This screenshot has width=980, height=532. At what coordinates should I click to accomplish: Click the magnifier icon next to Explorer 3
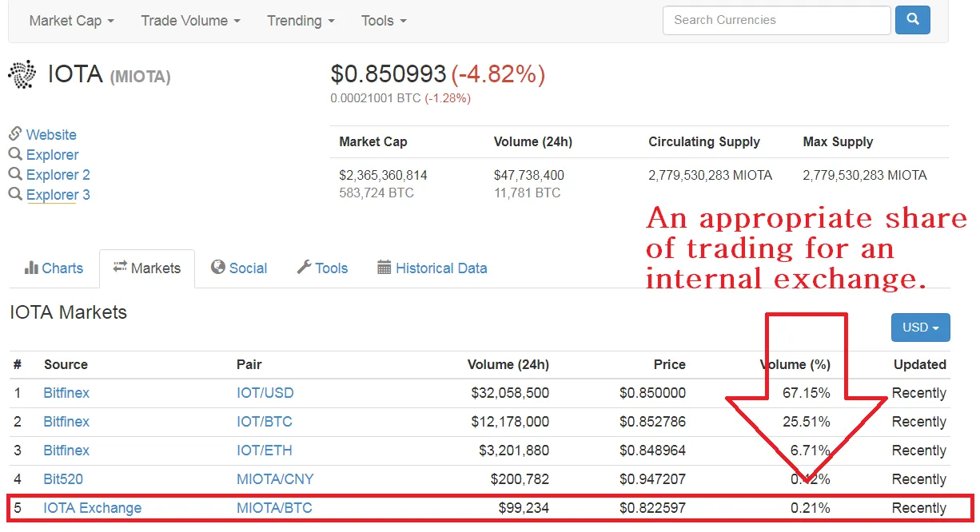pos(15,194)
